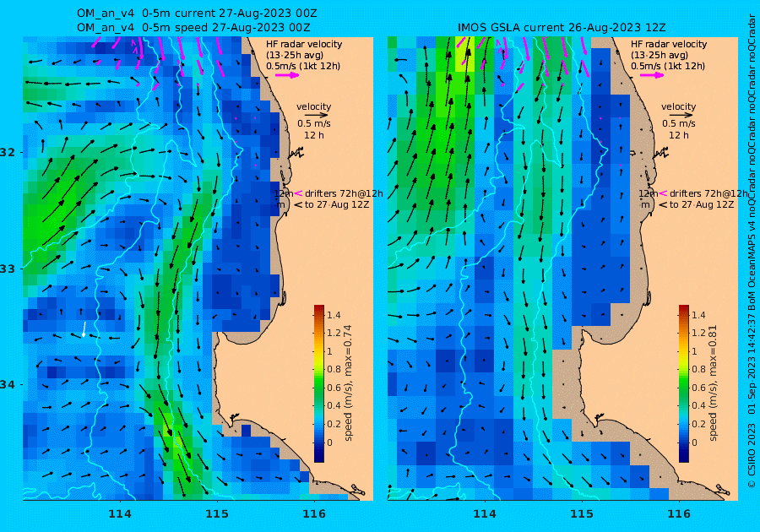The height and width of the screenshot is (532, 760).
Task: Click '12 h' text in left velocity legend
Action: coord(314,135)
